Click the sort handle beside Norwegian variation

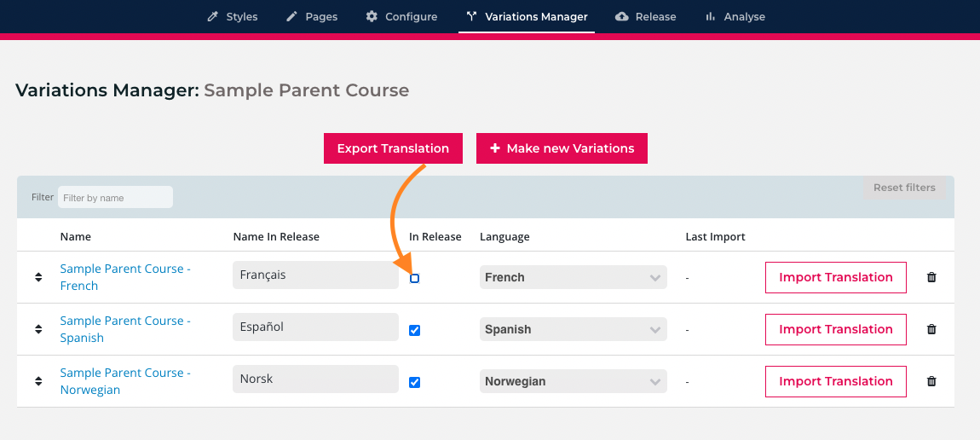[x=38, y=381]
